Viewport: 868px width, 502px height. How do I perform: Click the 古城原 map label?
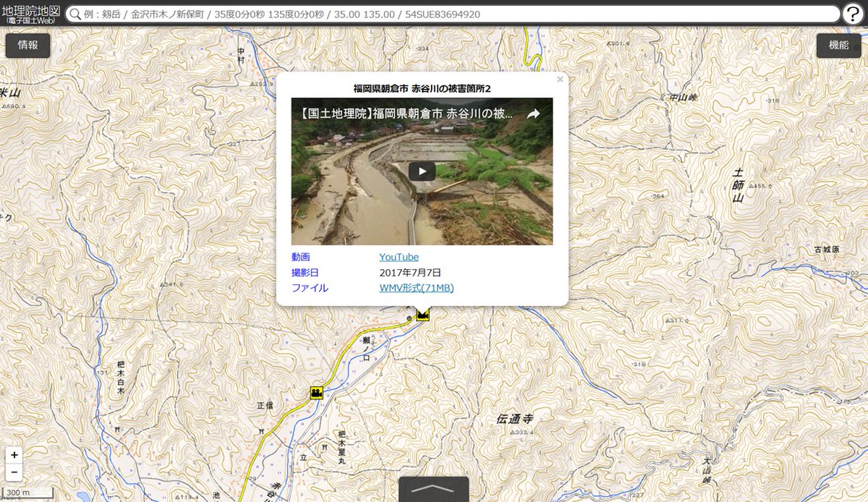[827, 250]
